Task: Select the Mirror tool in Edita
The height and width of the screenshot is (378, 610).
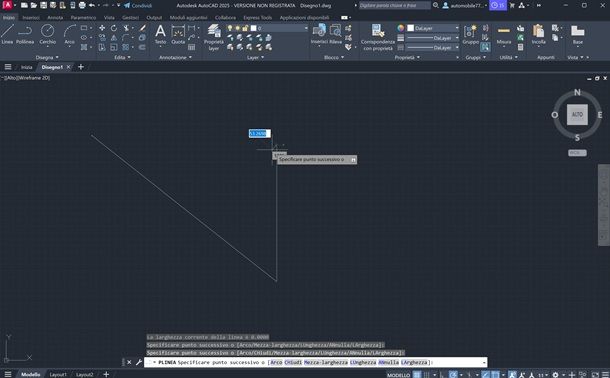Action: (x=114, y=38)
